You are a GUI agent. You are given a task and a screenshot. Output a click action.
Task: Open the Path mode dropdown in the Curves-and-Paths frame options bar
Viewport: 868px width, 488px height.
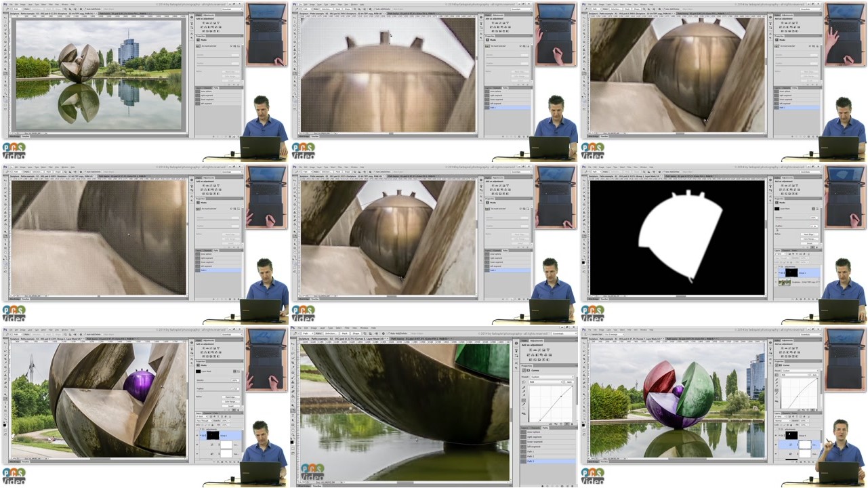tap(308, 333)
